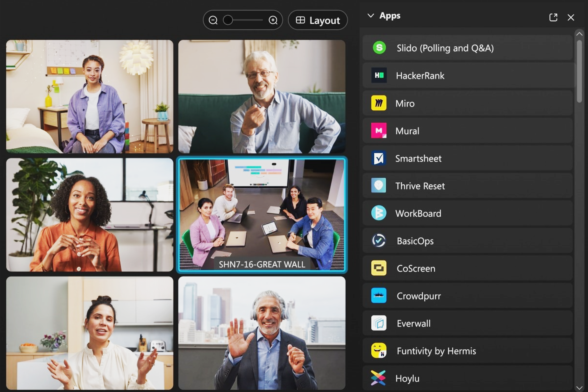The width and height of the screenshot is (588, 392).
Task: Select CoScreen from the apps list
Action: pos(467,268)
